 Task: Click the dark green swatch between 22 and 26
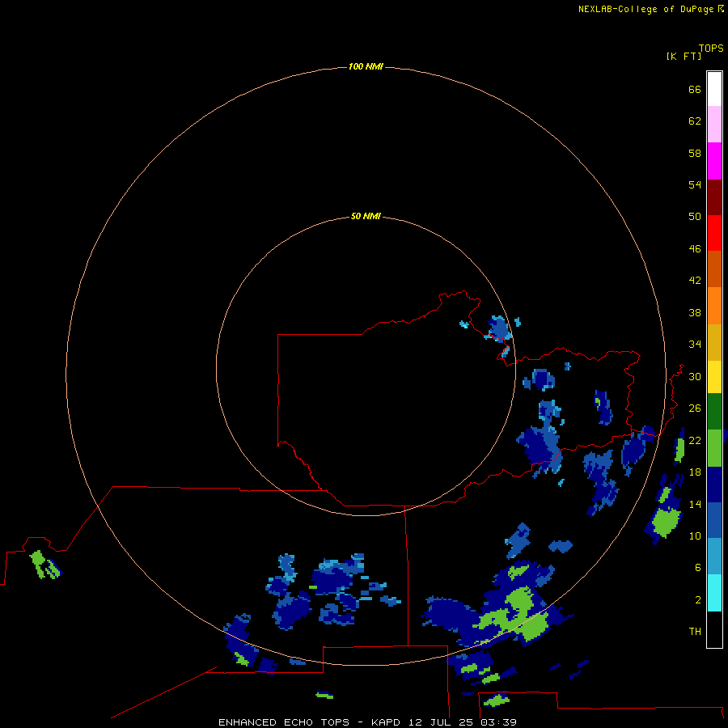714,412
